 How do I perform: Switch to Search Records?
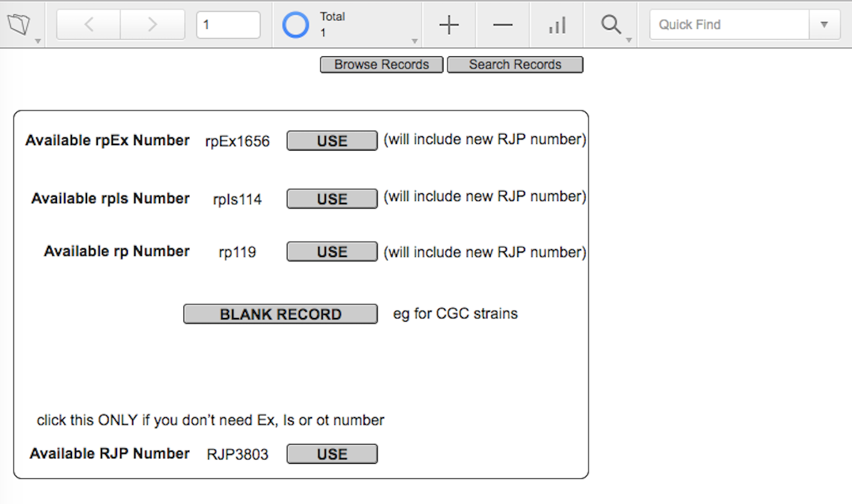(x=515, y=65)
